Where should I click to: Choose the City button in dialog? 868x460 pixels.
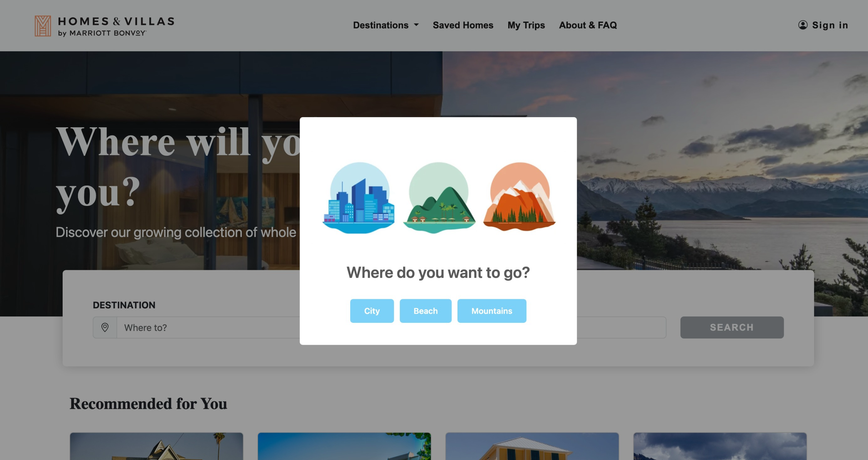click(x=372, y=311)
